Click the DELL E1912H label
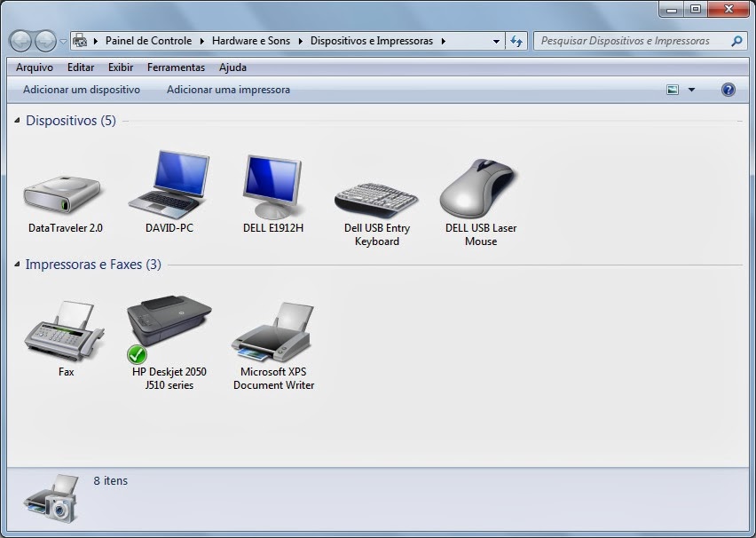 tap(273, 228)
